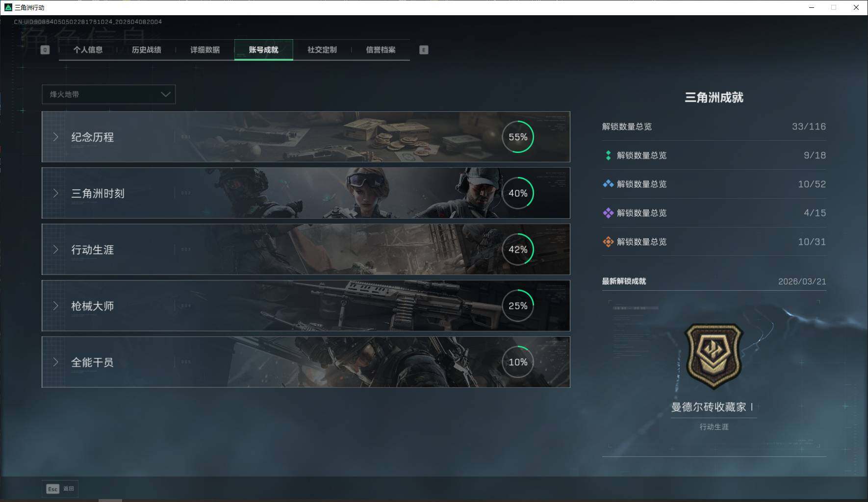Click the 行动生涯 label under the badge
The height and width of the screenshot is (502, 868).
pos(714,427)
